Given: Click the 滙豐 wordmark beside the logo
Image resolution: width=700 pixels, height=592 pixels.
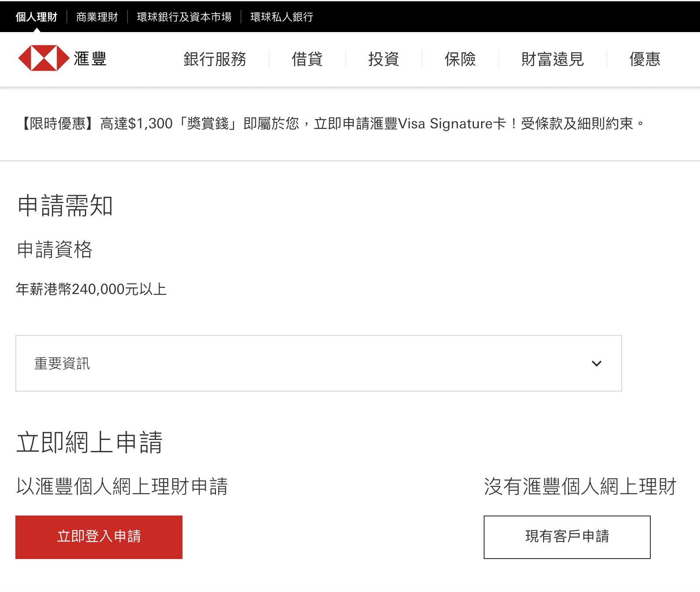Looking at the screenshot, I should point(90,59).
